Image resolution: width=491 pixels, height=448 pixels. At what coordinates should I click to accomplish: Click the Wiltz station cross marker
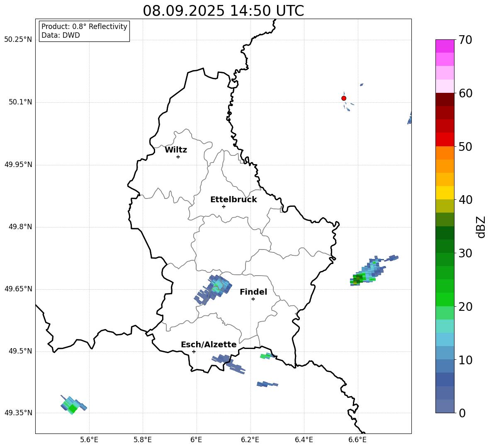click(x=178, y=157)
